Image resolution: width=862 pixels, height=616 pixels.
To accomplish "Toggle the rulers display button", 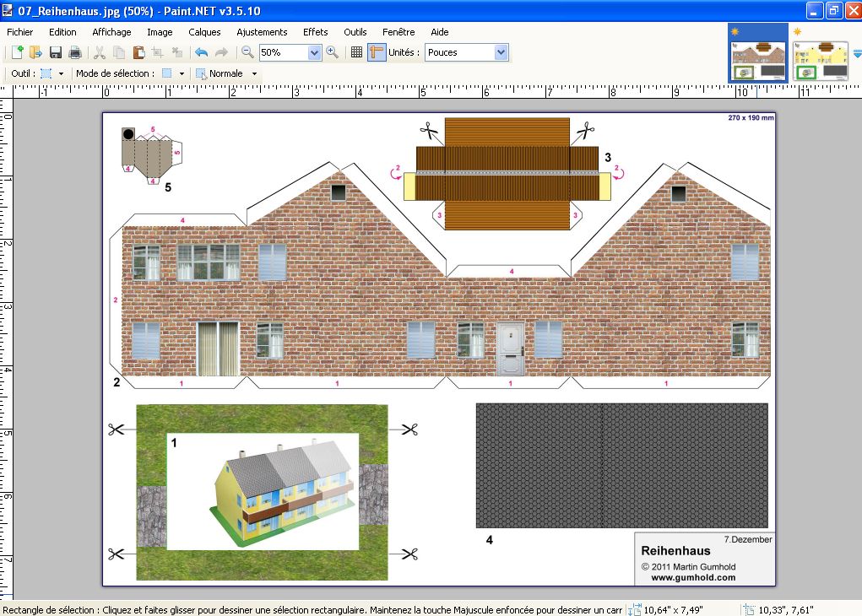I will pyautogui.click(x=377, y=52).
